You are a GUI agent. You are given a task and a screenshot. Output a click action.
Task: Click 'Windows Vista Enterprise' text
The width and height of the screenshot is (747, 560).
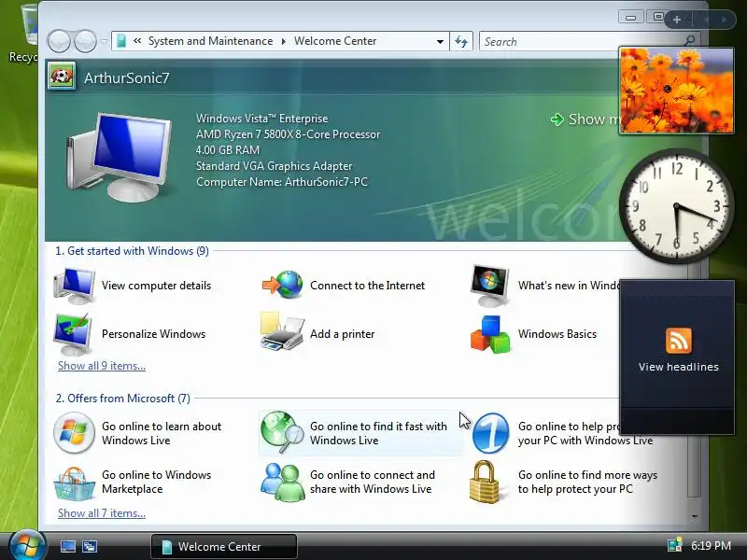click(x=262, y=119)
